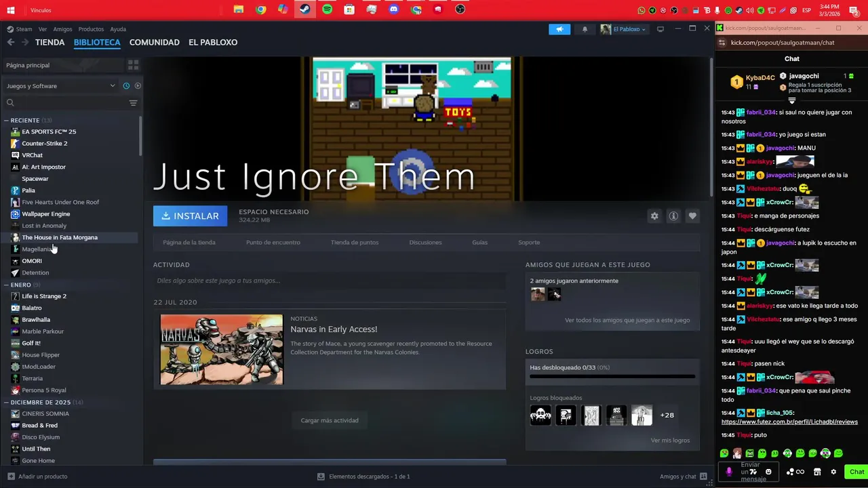Open Kick chat settings gear

pyautogui.click(x=833, y=472)
